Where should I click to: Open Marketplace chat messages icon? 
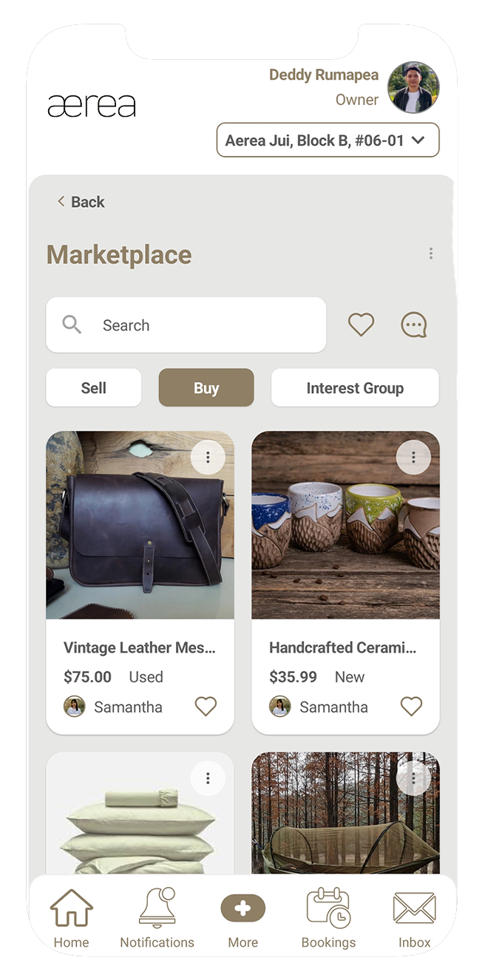(413, 324)
